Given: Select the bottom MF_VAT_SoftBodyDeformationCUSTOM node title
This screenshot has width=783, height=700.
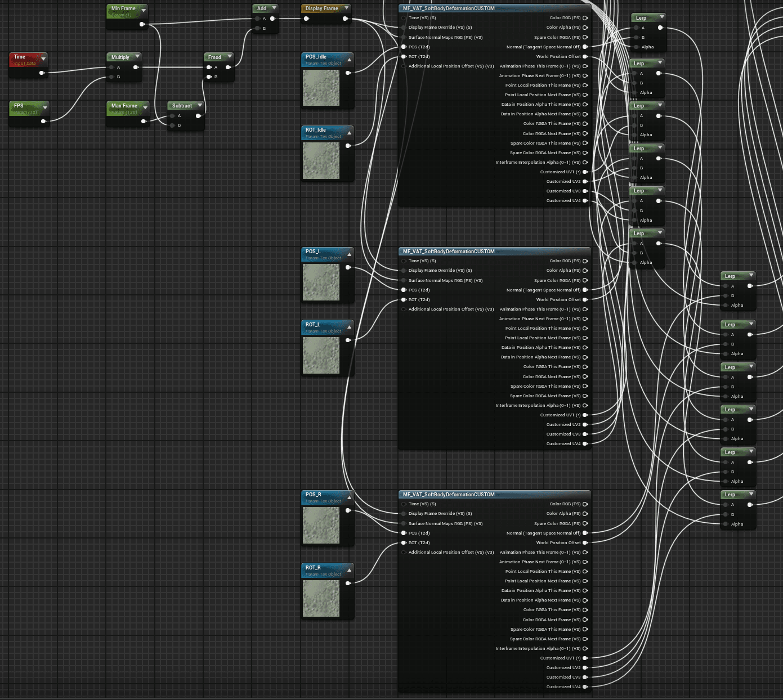Looking at the screenshot, I should 449,495.
